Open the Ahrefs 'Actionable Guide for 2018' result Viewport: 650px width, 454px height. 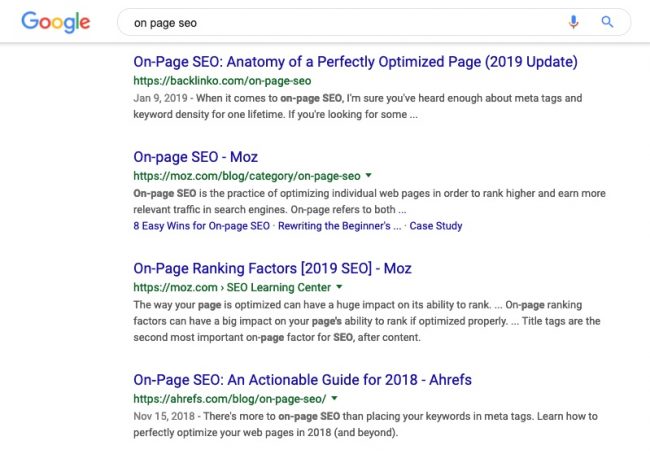[303, 380]
